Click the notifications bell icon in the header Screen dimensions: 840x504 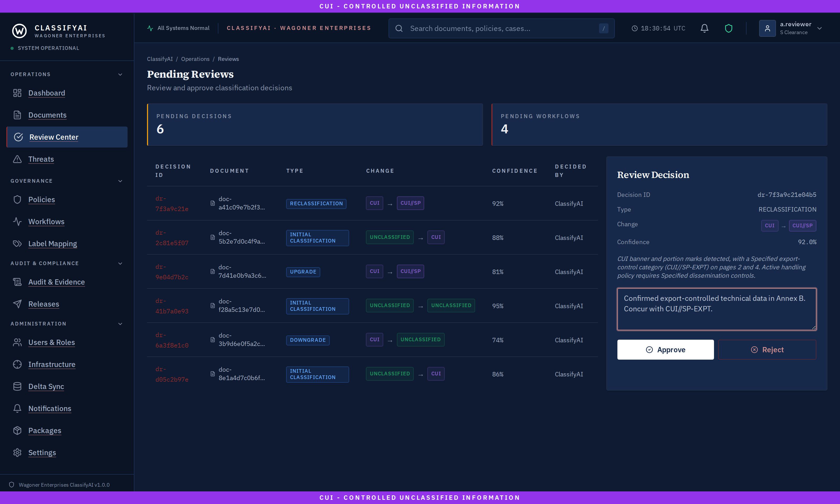(704, 28)
